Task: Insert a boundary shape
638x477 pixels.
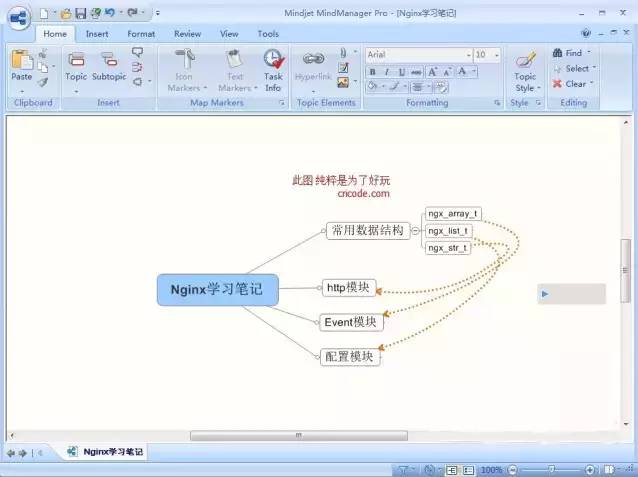Action: point(138,82)
